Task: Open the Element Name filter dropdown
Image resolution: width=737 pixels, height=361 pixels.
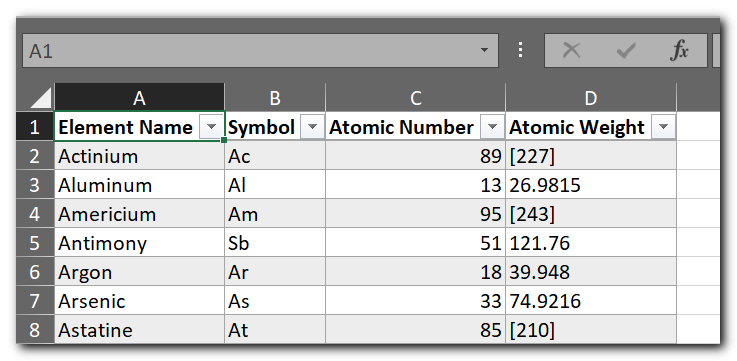Action: 212,127
